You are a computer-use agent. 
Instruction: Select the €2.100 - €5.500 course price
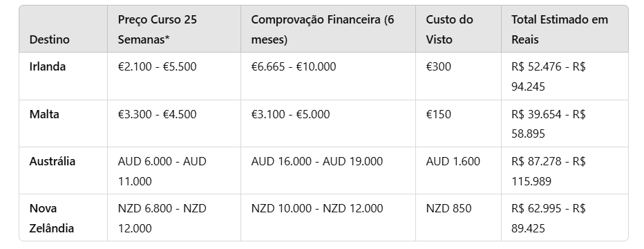pos(157,66)
